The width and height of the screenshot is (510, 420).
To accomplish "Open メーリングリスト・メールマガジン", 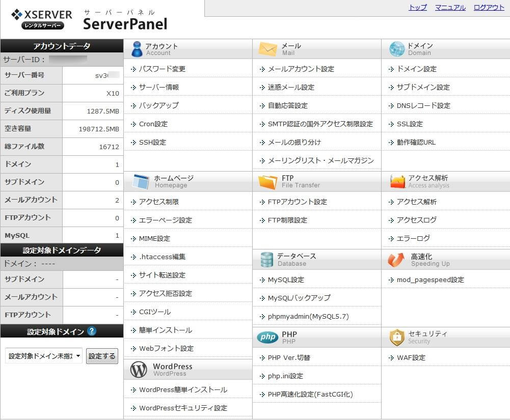I will 320,160.
